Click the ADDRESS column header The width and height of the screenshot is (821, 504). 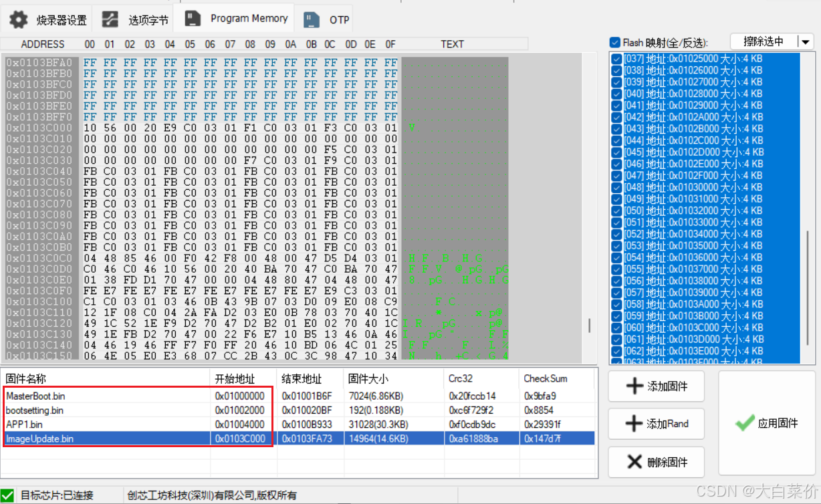coord(43,44)
